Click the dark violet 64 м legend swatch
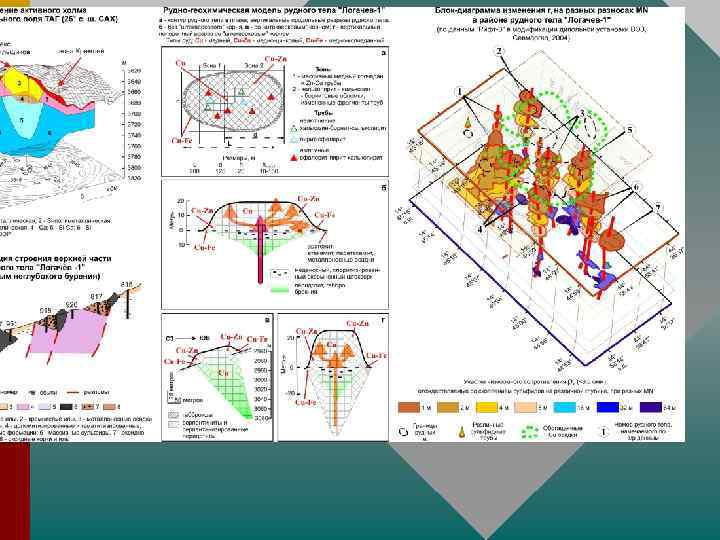The height and width of the screenshot is (540, 720). [x=651, y=407]
